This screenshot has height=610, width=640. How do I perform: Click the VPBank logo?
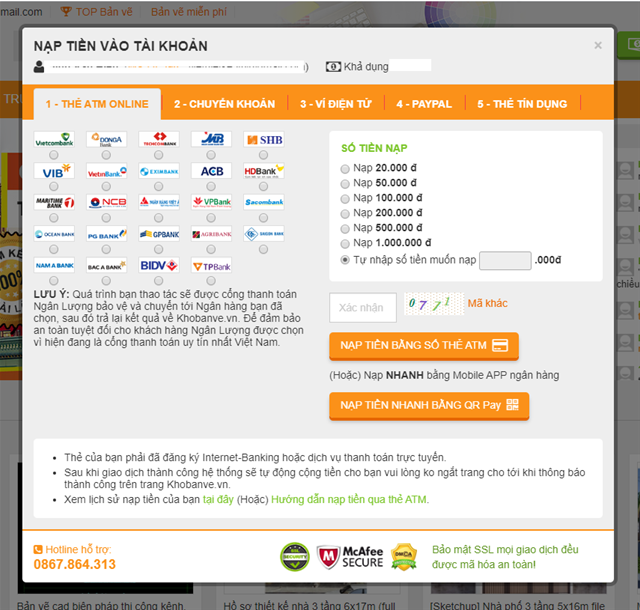click(211, 202)
